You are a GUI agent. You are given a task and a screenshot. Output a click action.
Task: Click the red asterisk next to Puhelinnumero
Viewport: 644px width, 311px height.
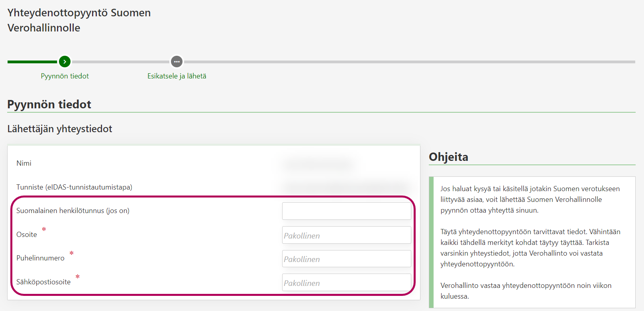click(x=71, y=253)
